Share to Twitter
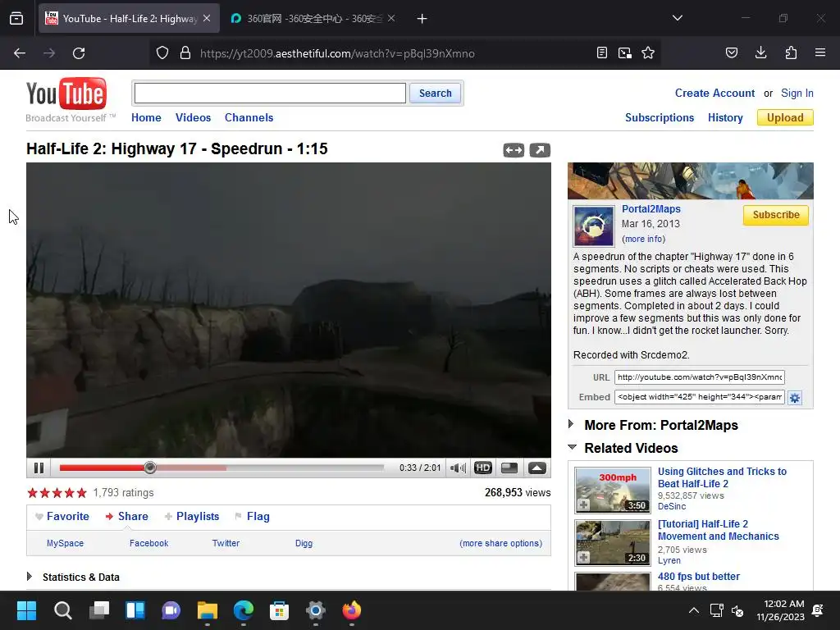The height and width of the screenshot is (630, 840). (x=226, y=543)
